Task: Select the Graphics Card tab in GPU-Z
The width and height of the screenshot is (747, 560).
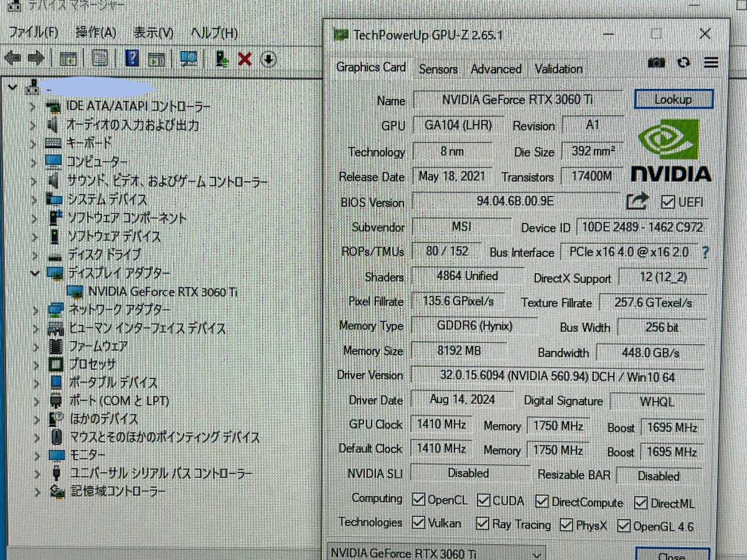Action: pyautogui.click(x=371, y=67)
